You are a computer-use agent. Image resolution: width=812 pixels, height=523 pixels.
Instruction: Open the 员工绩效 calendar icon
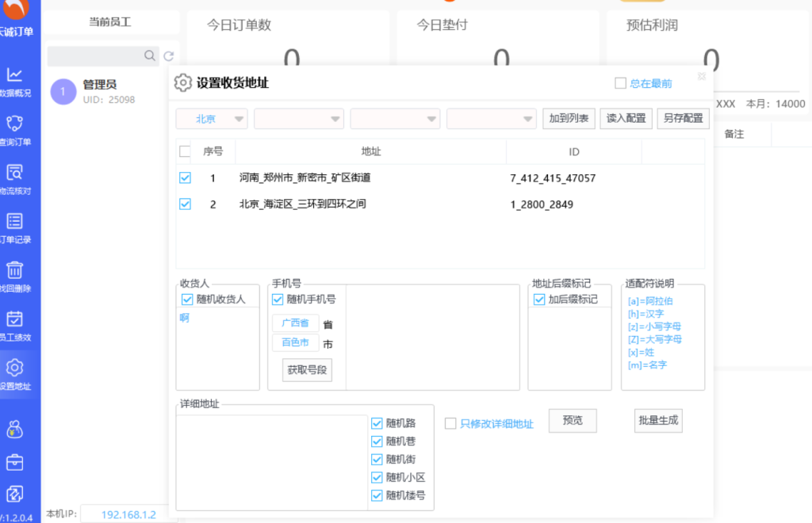[14, 319]
